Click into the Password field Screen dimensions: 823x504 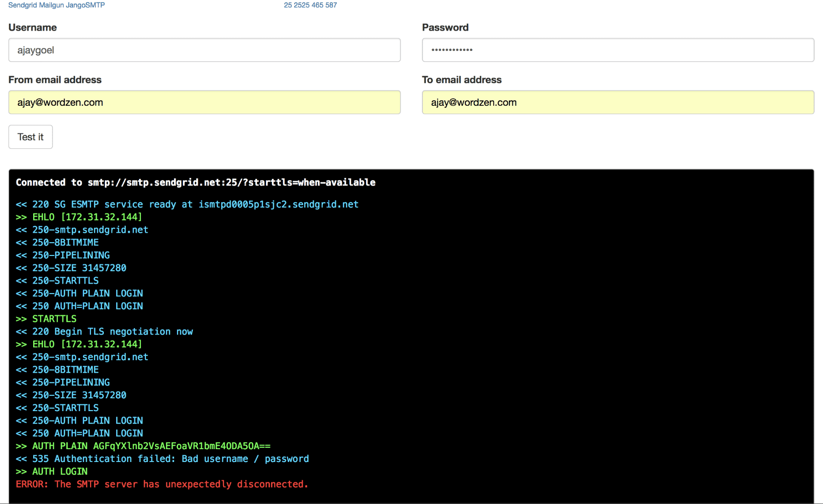click(618, 50)
